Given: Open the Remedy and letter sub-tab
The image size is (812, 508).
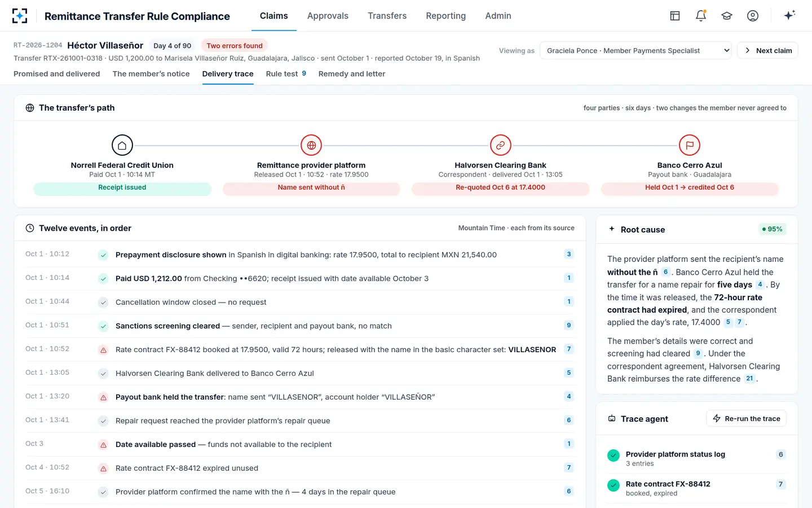Looking at the screenshot, I should (352, 74).
